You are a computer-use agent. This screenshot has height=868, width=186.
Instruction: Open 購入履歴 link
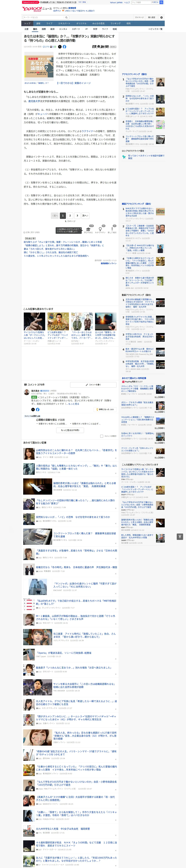[x=152, y=18]
